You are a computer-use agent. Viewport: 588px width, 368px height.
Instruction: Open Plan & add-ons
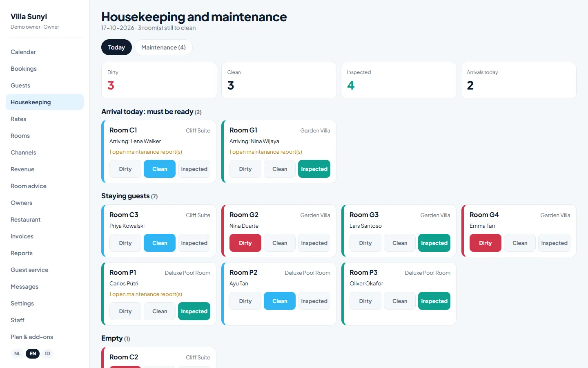click(45, 337)
